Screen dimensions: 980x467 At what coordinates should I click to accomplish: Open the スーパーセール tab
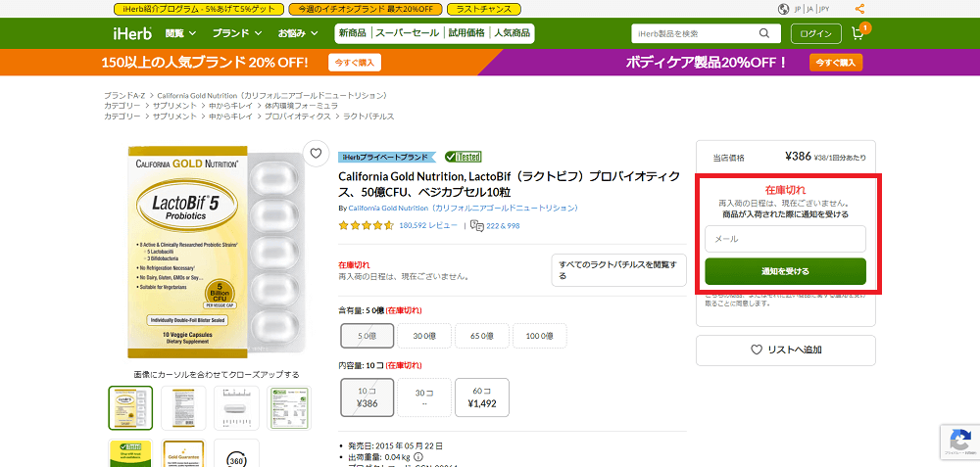point(407,33)
